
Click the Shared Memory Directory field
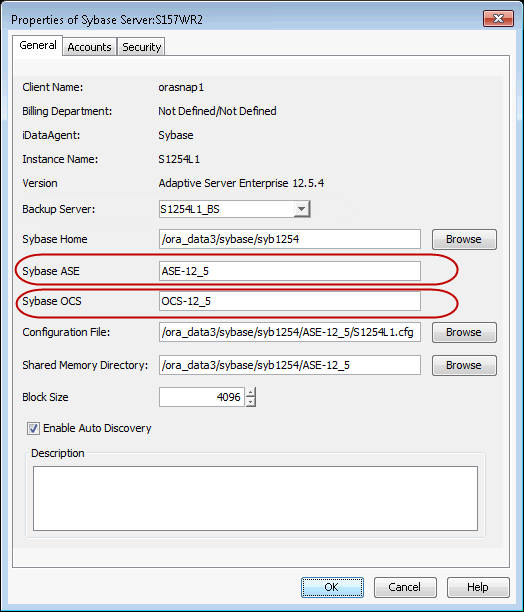tap(290, 365)
